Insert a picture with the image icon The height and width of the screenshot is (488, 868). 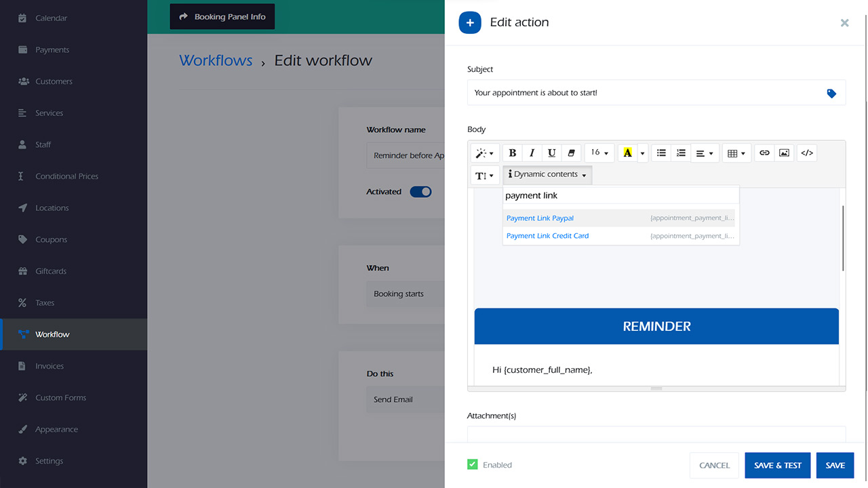point(784,153)
